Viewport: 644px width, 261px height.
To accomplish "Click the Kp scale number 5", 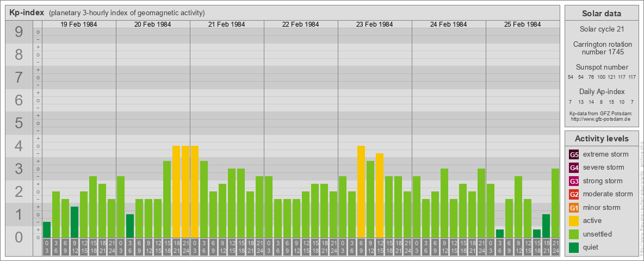I will (x=19, y=123).
